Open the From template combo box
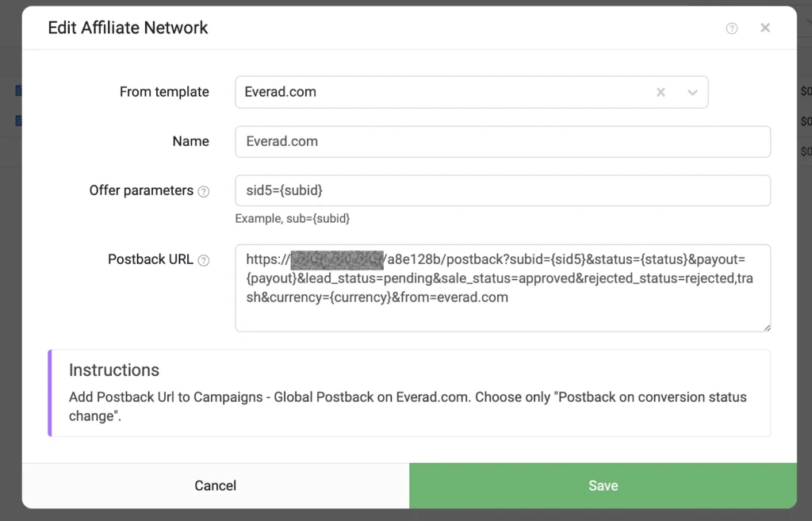The width and height of the screenshot is (812, 521). pos(471,92)
